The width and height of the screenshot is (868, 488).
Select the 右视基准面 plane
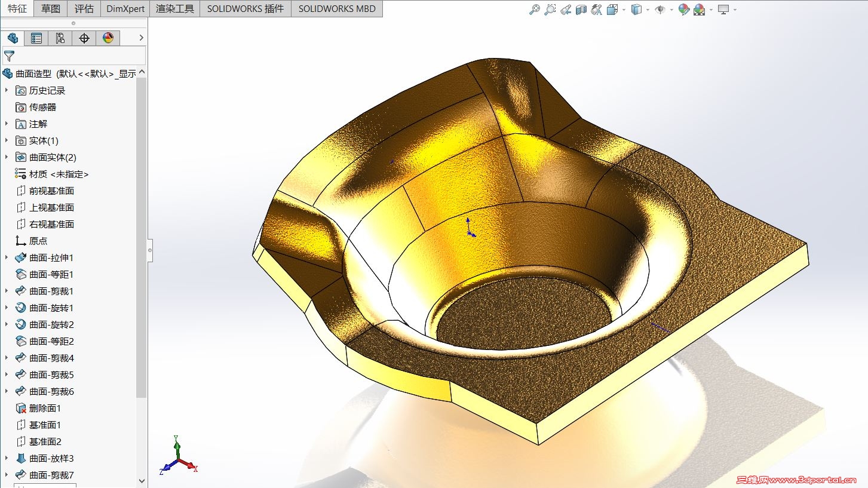tap(45, 224)
